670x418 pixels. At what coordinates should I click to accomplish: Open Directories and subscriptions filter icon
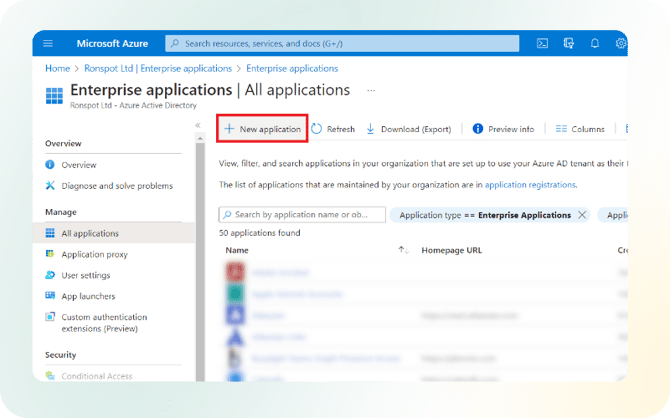(x=568, y=43)
